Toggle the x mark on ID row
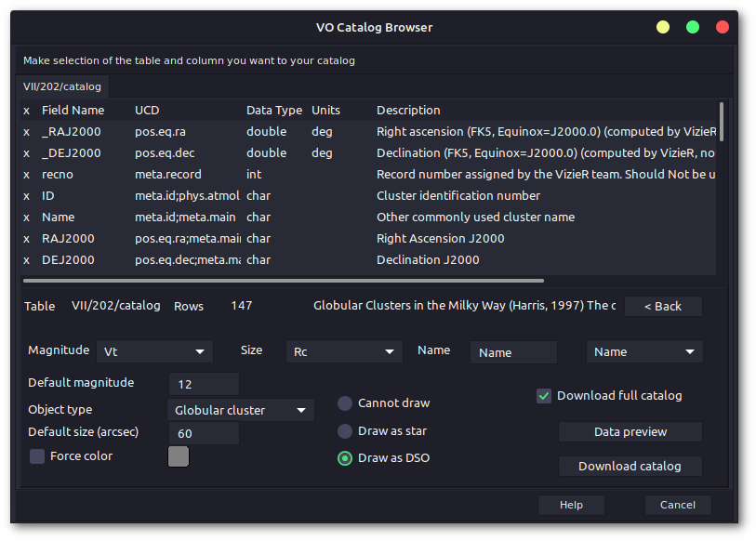Image resolution: width=756 pixels, height=541 pixels. (27, 196)
